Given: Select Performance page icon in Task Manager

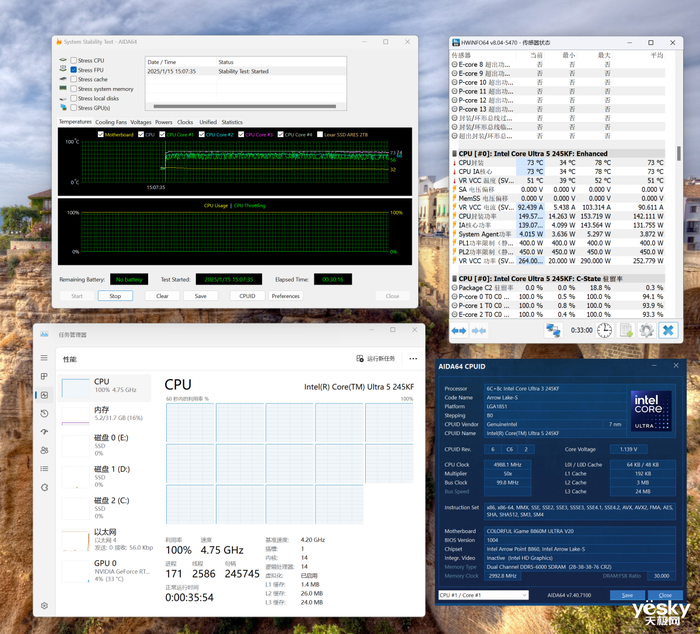Looking at the screenshot, I should [44, 395].
